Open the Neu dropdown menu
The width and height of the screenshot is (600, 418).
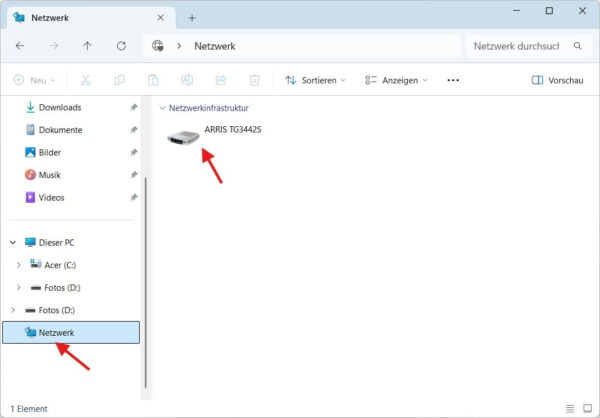click(34, 80)
